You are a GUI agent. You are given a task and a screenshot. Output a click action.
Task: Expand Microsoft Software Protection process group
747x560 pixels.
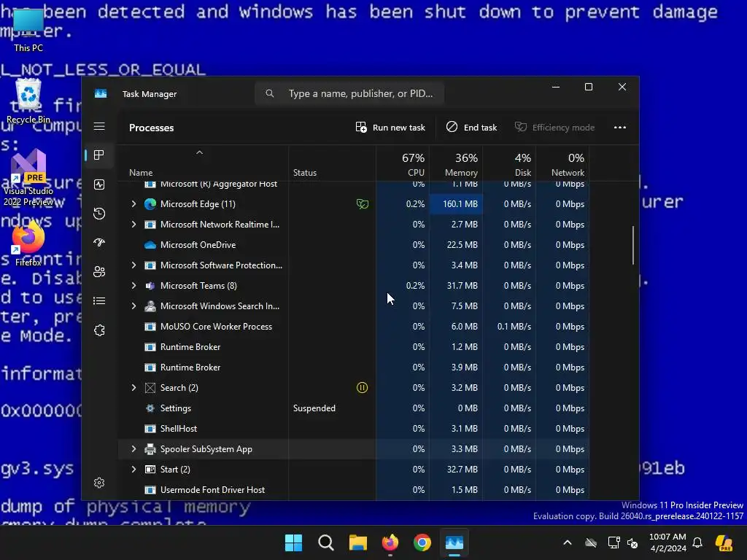click(x=134, y=265)
